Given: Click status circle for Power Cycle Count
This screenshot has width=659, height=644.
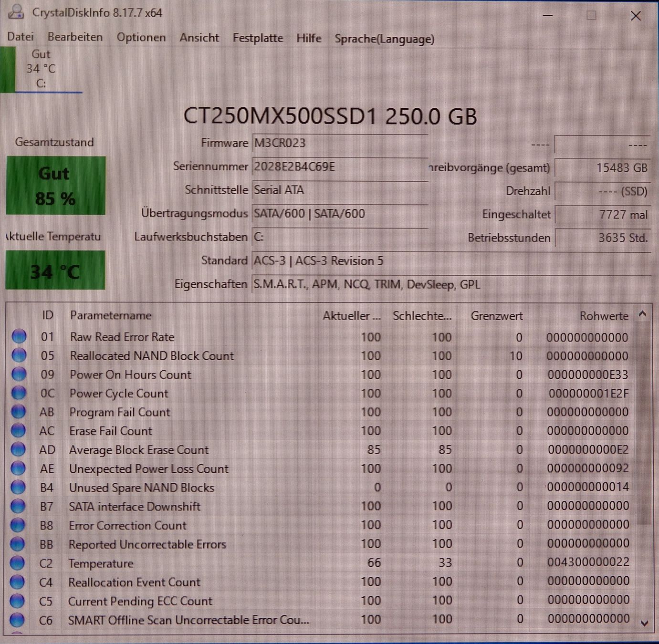Looking at the screenshot, I should (x=19, y=393).
